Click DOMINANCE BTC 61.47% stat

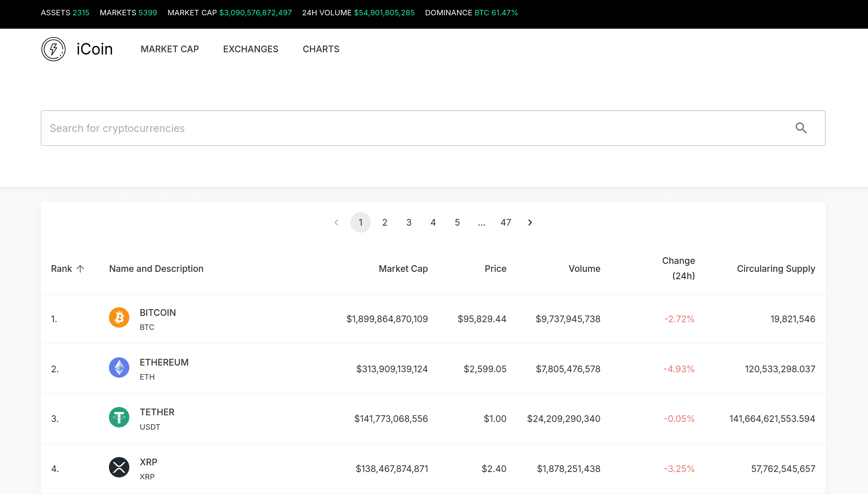(x=471, y=13)
